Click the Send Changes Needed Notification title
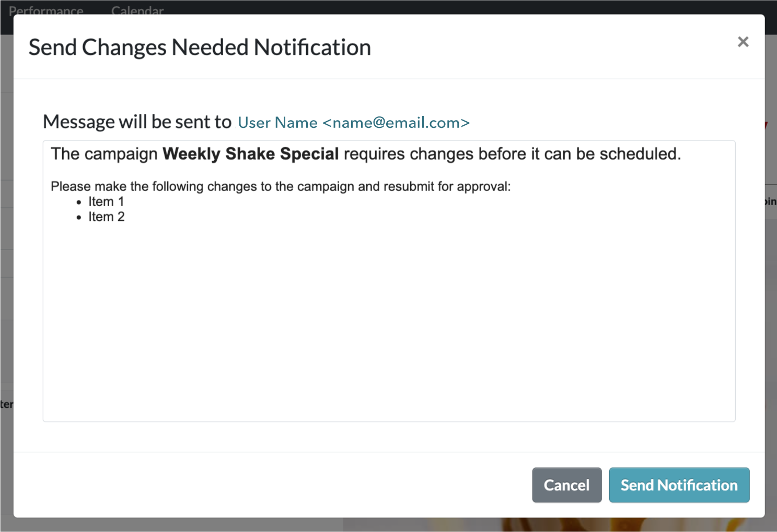 pyautogui.click(x=200, y=48)
